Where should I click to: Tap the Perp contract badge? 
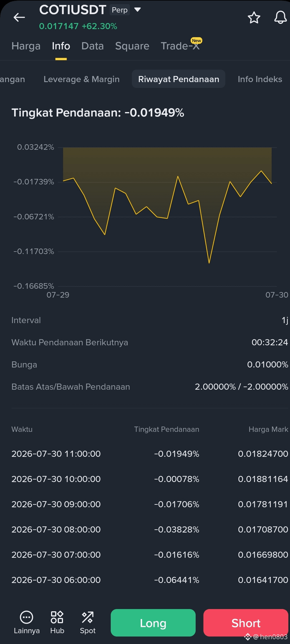pyautogui.click(x=120, y=10)
